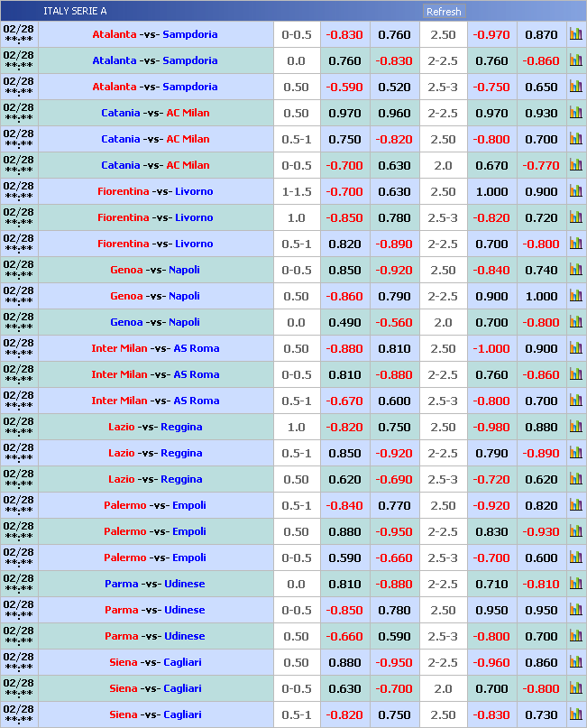The image size is (587, 728).
Task: Select odds 0.590 in Palermo-Empoli 0-0.5 row
Action: tap(344, 558)
